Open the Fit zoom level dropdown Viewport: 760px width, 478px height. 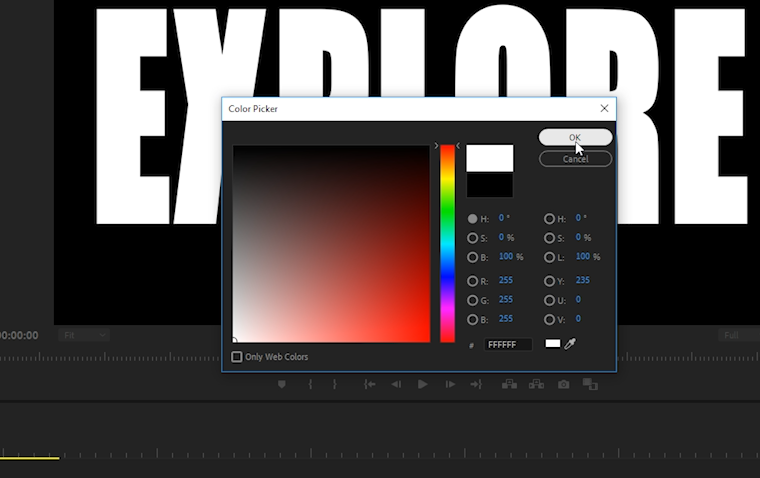[84, 335]
